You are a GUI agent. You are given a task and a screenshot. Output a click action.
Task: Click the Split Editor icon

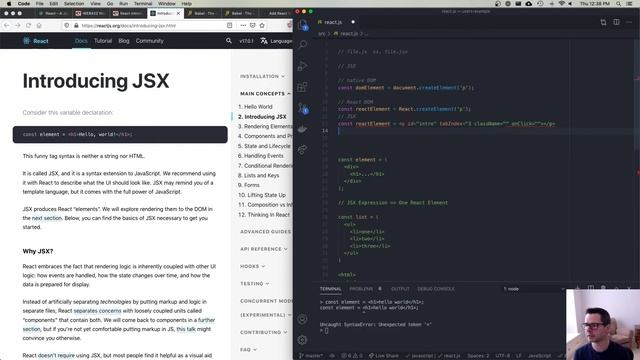[616, 22]
